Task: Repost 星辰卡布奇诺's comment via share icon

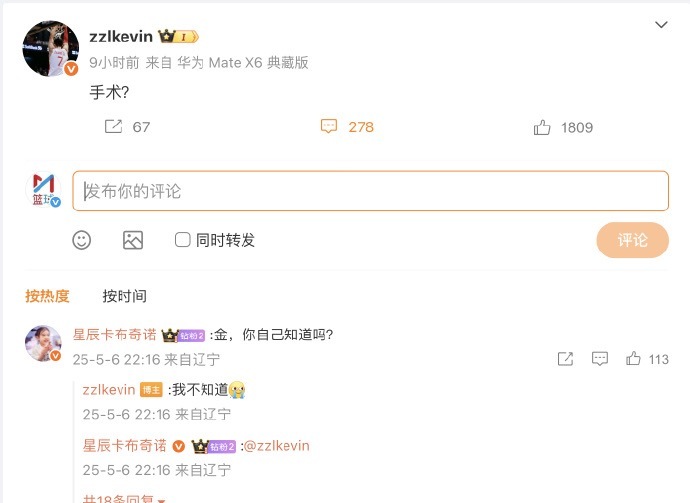Action: pyautogui.click(x=565, y=359)
